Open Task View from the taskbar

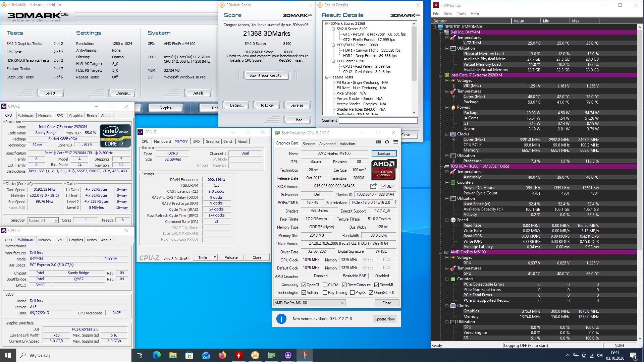tap(140, 355)
